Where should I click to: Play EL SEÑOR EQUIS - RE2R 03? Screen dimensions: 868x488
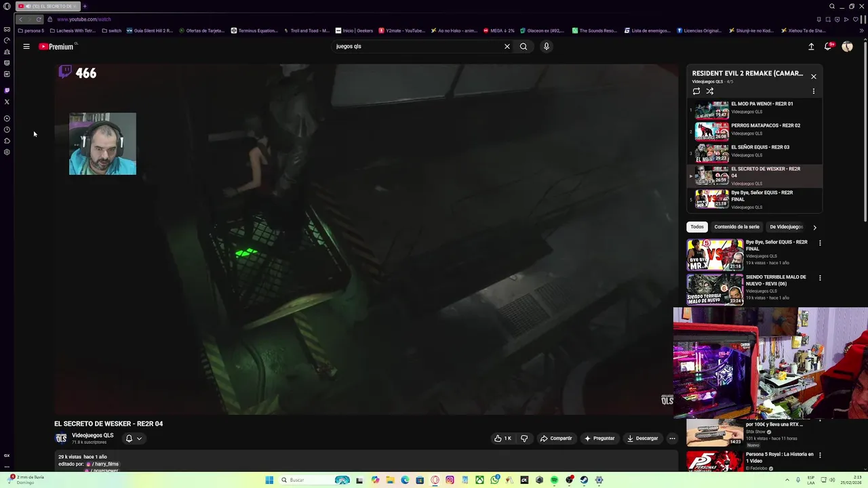755,152
